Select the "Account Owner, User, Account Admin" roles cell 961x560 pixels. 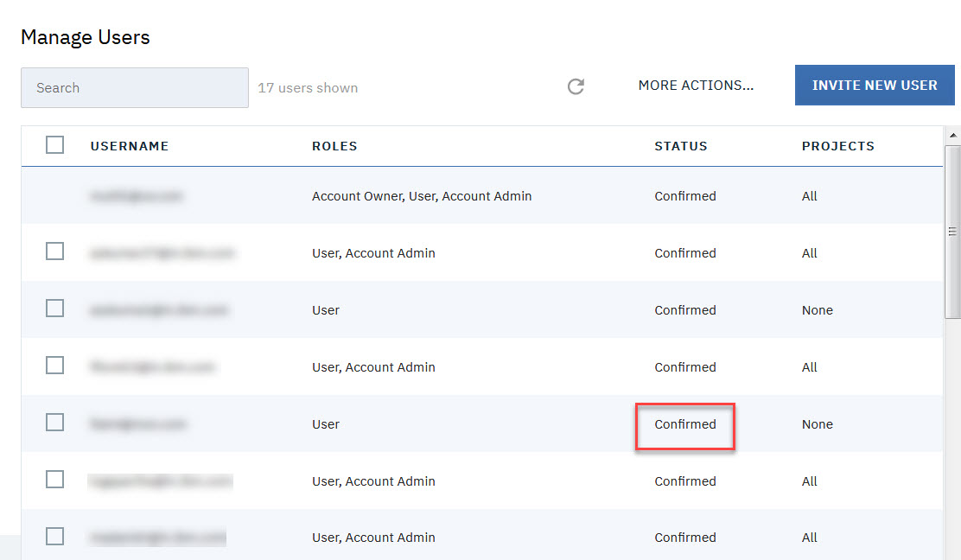pos(422,196)
